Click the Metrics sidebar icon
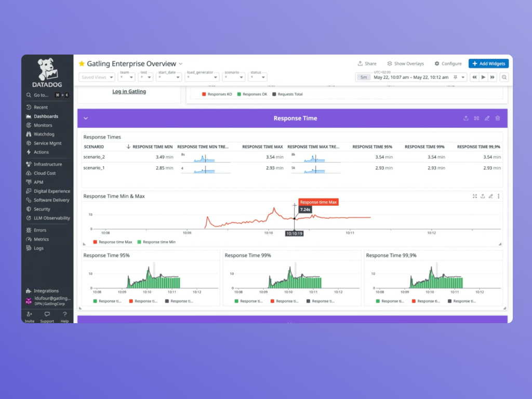Image resolution: width=532 pixels, height=399 pixels. [29, 239]
